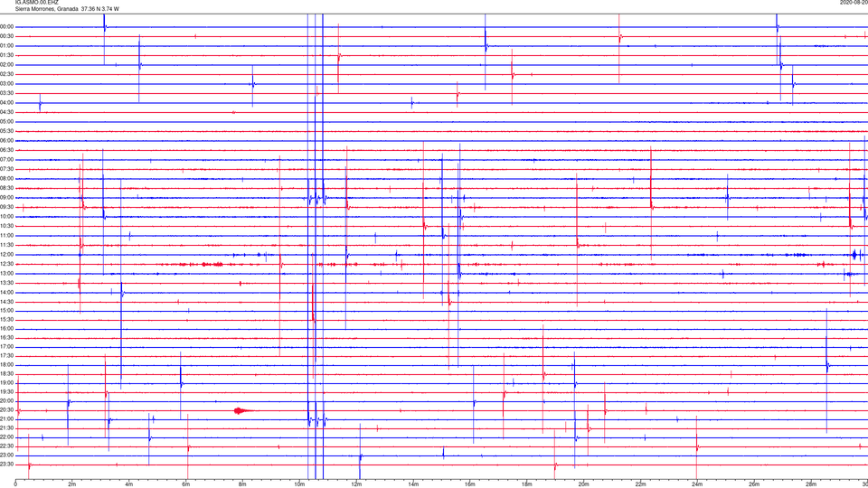The height and width of the screenshot is (488, 868).
Task: Select the 01:30 trace time label
Action: (x=7, y=55)
